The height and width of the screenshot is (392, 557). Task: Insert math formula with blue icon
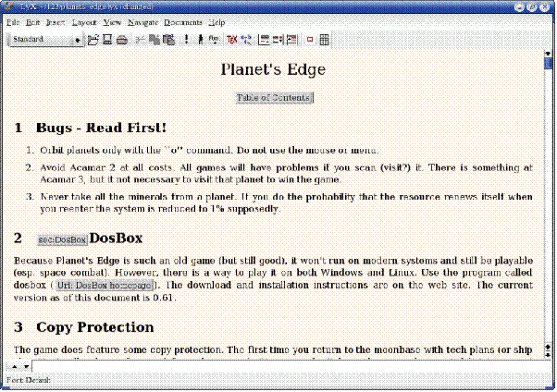(x=246, y=40)
